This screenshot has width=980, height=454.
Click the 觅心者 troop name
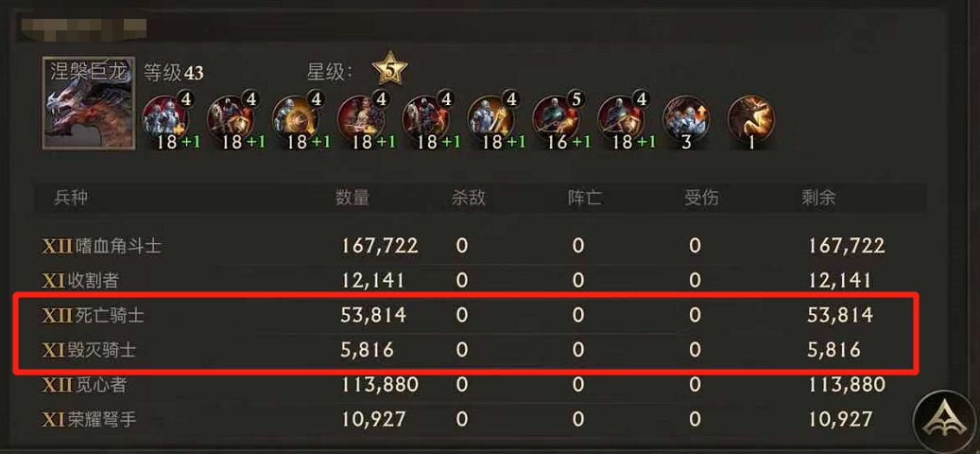(x=101, y=385)
